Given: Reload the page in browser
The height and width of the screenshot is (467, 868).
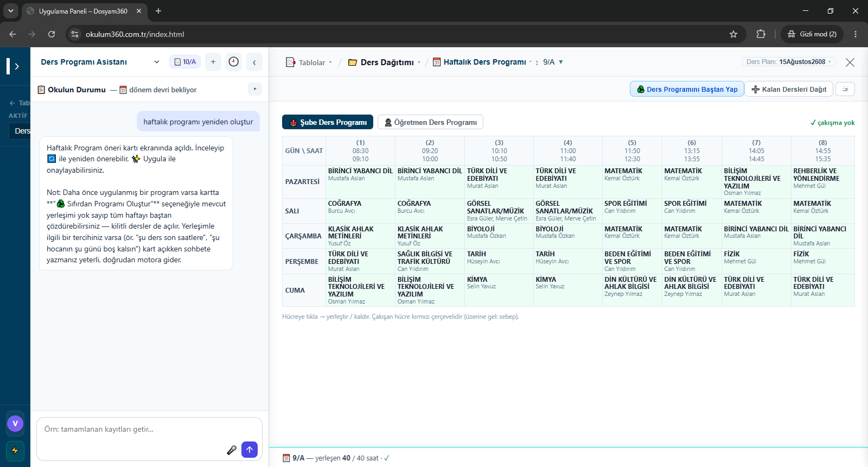Looking at the screenshot, I should (52, 34).
